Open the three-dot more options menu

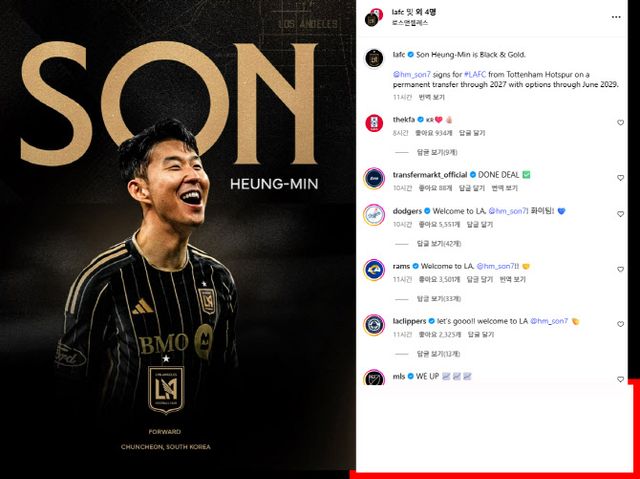pyautogui.click(x=616, y=17)
